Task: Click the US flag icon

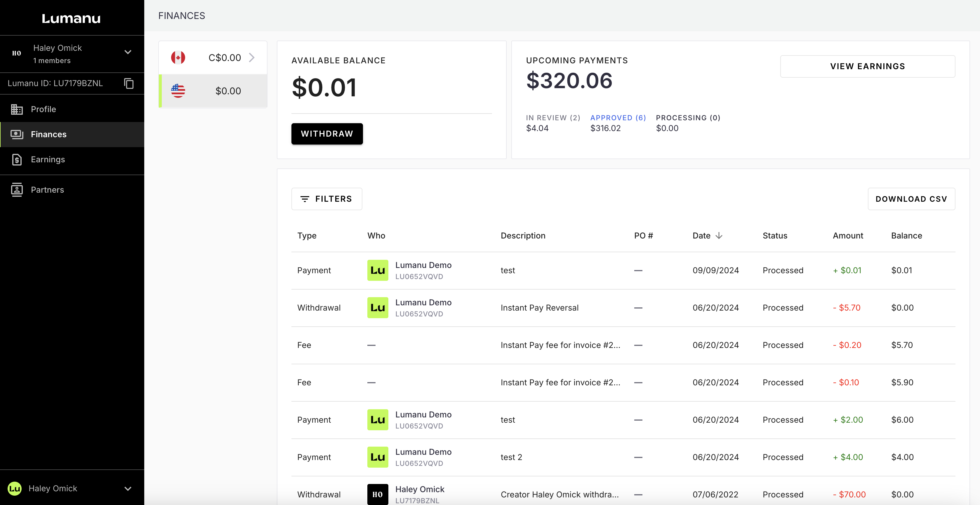Action: pos(178,91)
